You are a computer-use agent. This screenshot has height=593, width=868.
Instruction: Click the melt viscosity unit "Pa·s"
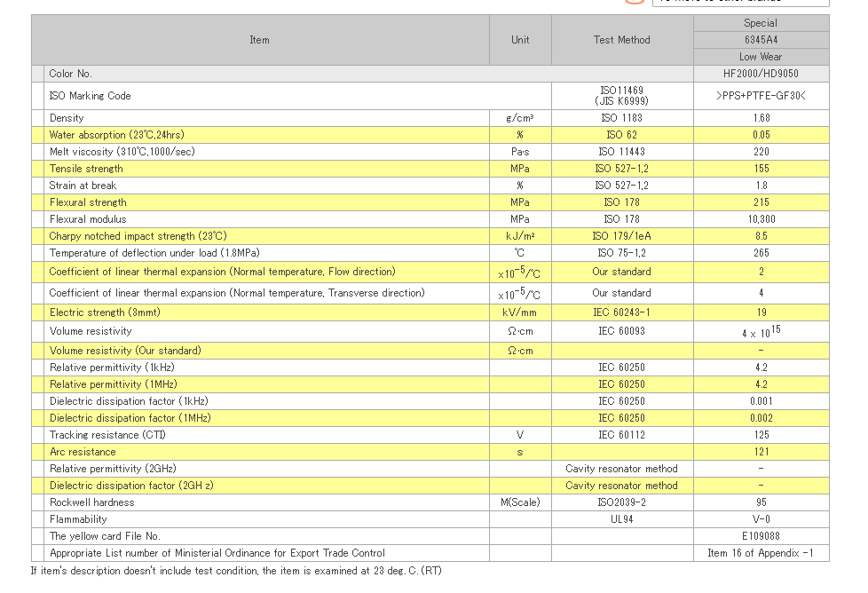(520, 152)
